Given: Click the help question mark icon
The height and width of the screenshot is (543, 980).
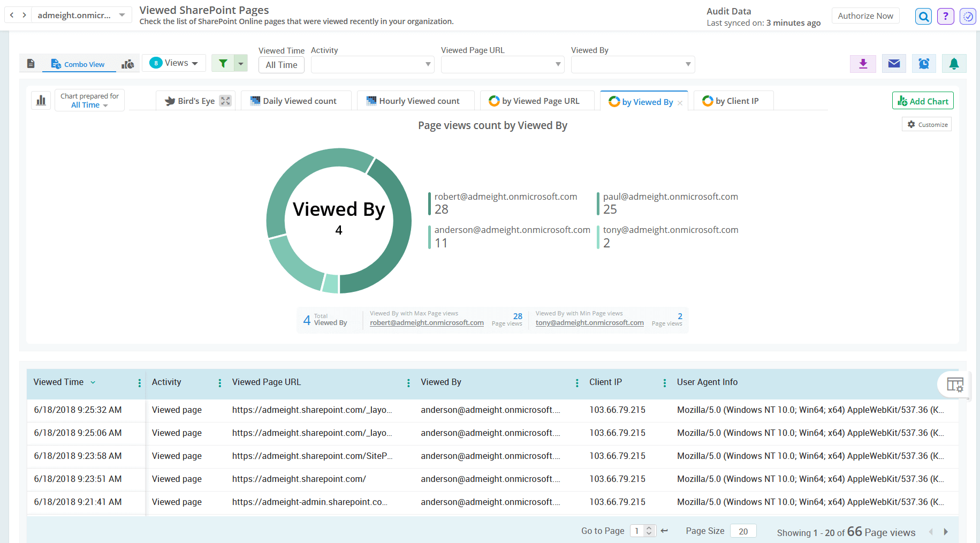Looking at the screenshot, I should point(945,16).
